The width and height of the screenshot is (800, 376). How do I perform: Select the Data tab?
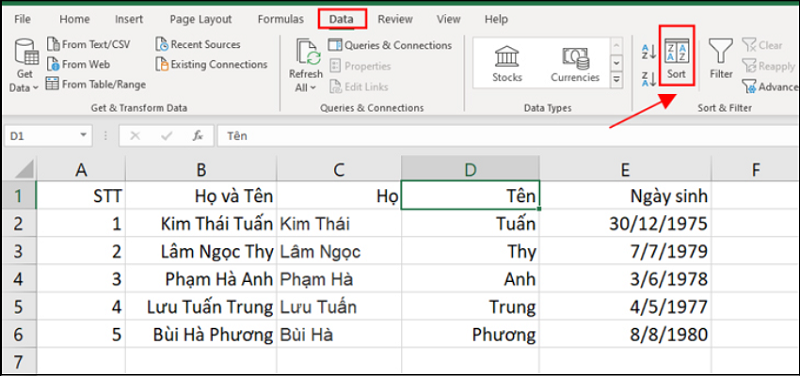coord(341,19)
